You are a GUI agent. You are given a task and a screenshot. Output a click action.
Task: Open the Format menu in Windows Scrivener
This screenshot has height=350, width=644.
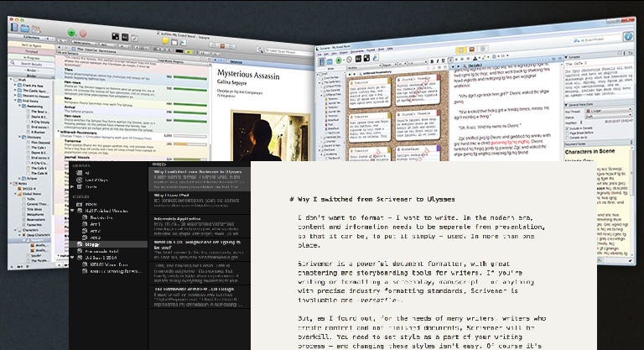tap(371, 50)
